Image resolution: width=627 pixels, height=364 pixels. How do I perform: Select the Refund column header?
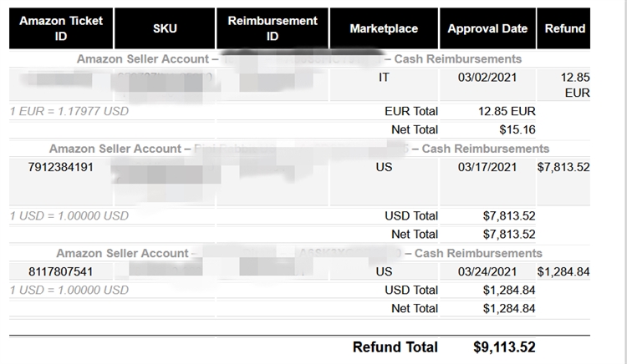pyautogui.click(x=565, y=28)
